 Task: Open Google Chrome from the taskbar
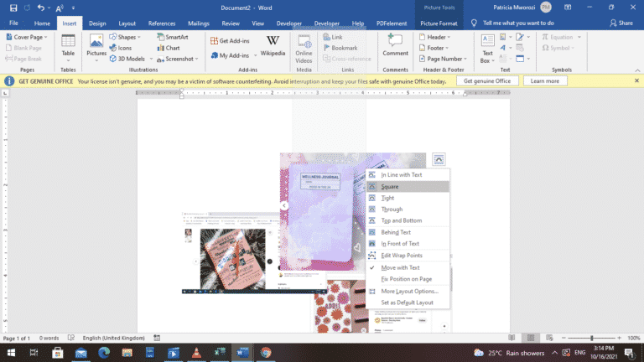click(266, 353)
